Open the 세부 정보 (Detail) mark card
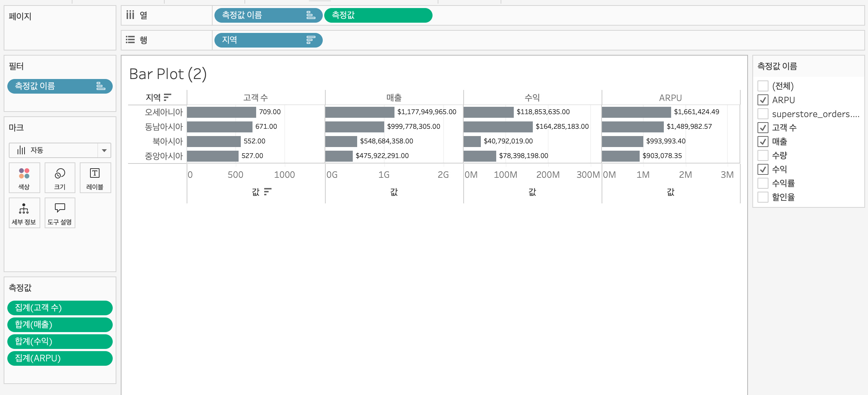The image size is (868, 395). pos(24,213)
